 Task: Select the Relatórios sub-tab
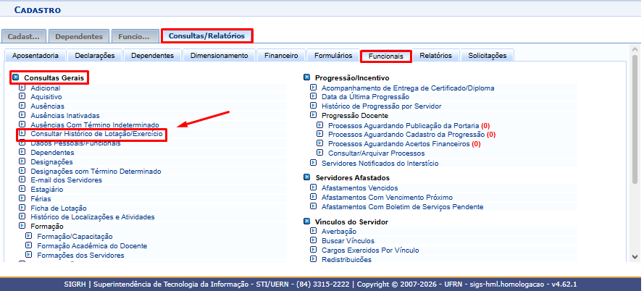[x=436, y=56]
